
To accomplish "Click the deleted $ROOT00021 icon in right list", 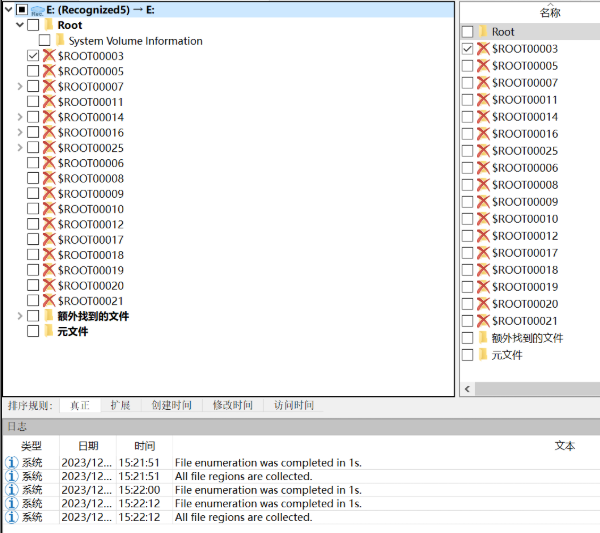I will coord(483,321).
